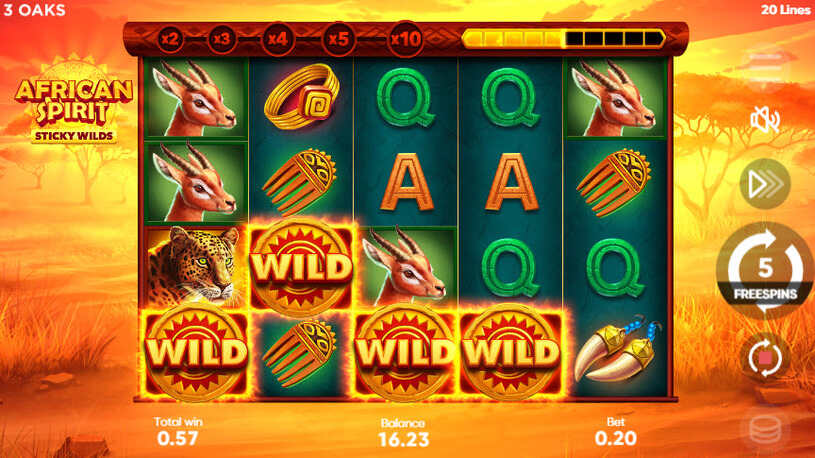This screenshot has height=458, width=815.
Task: Click the yellow multiplier progress bar
Action: [563, 38]
